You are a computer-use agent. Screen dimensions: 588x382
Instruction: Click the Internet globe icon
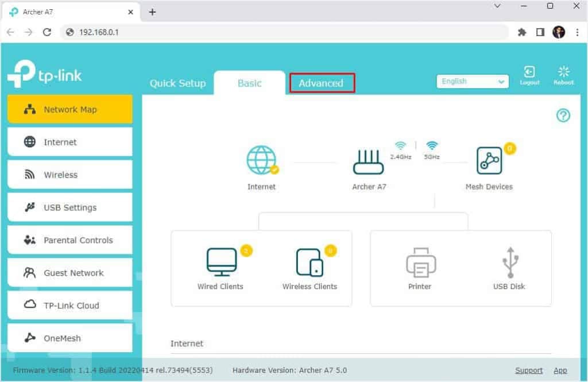tap(261, 160)
